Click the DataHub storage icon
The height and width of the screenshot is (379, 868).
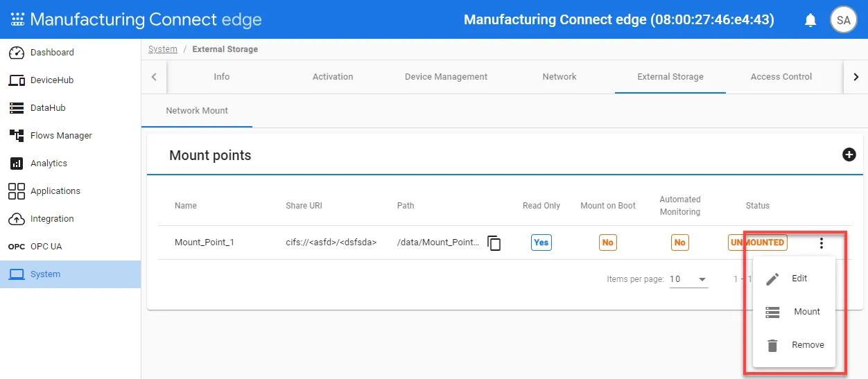(17, 108)
